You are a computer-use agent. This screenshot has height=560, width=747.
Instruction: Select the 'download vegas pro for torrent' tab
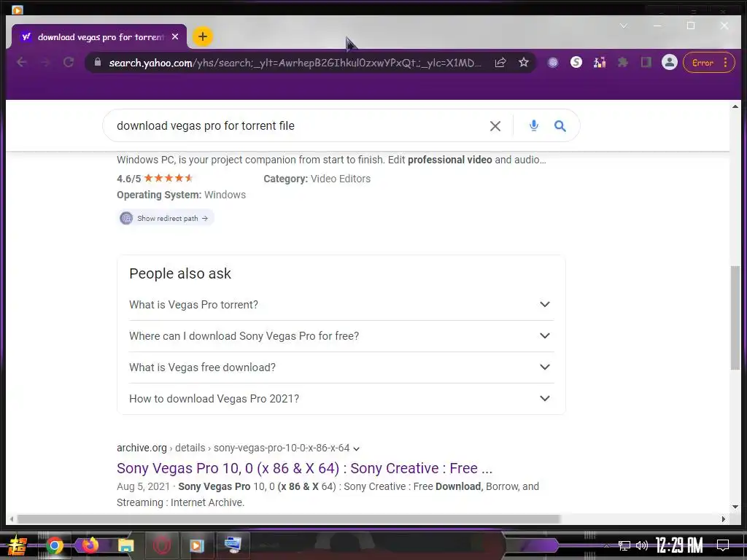(98, 36)
